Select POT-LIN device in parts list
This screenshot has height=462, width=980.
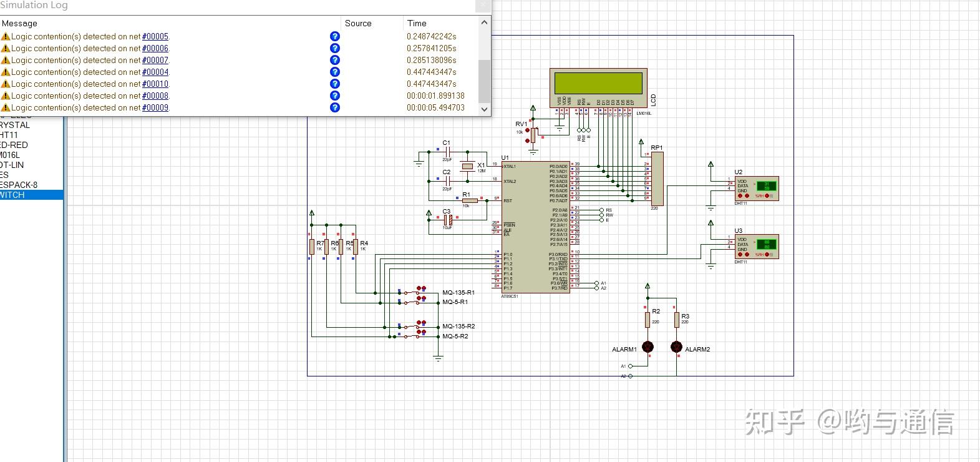pos(31,165)
